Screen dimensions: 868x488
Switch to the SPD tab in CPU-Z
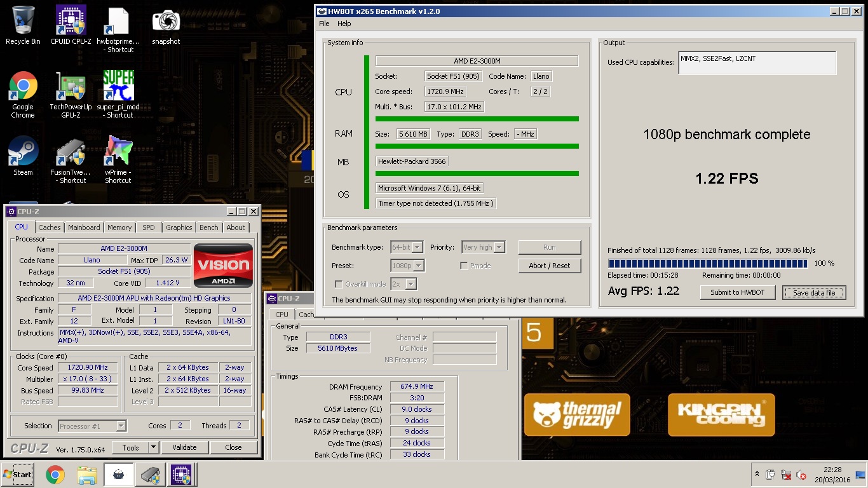[148, 227]
